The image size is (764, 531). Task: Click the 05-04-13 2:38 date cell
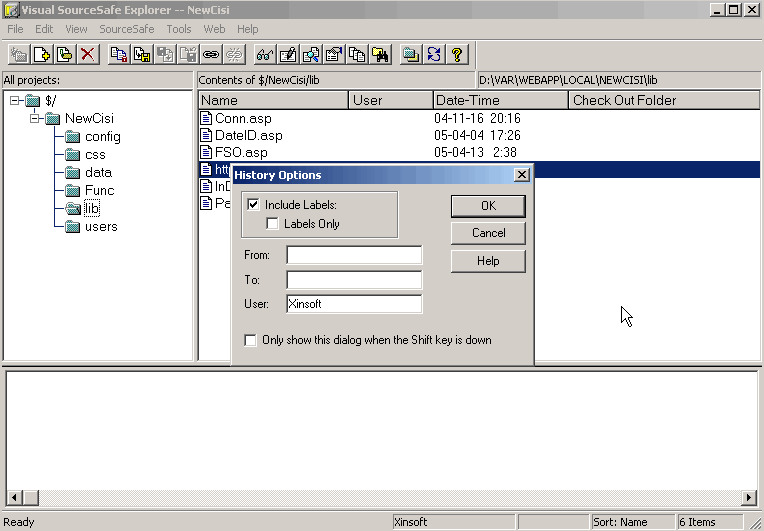point(475,152)
